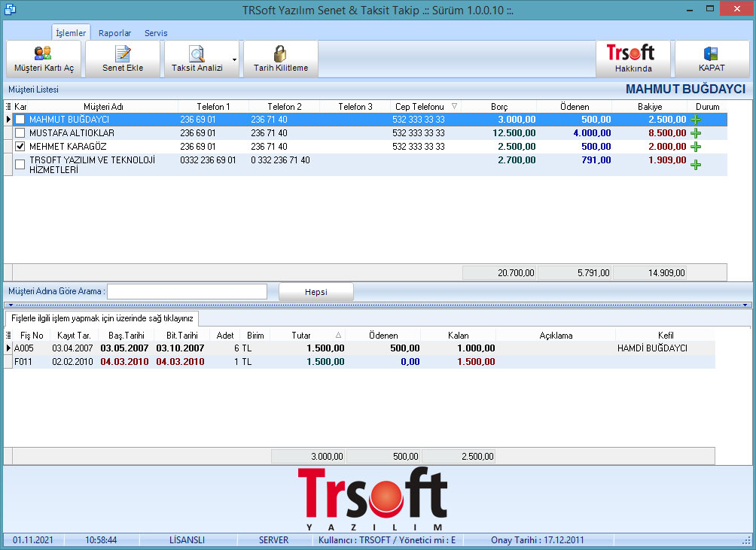Select the Fişlerle ilgili işlem tab
The image size is (756, 550).
(x=102, y=318)
